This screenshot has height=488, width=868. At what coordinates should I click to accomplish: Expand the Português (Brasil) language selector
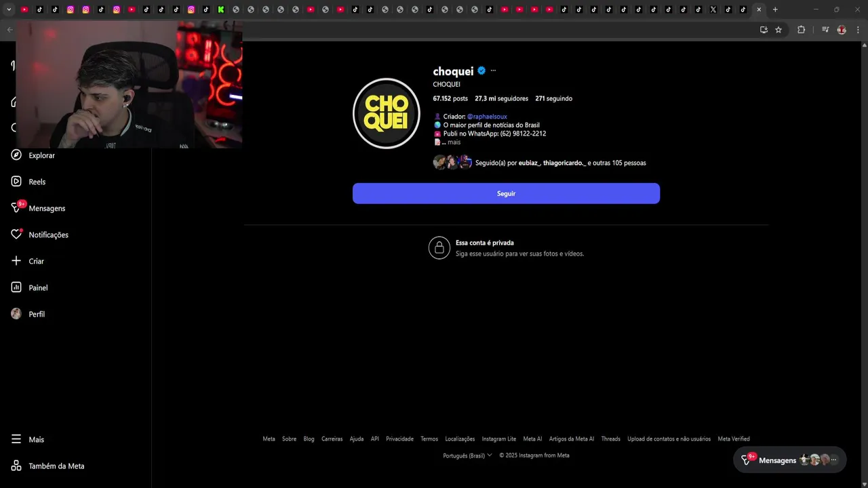tap(467, 455)
